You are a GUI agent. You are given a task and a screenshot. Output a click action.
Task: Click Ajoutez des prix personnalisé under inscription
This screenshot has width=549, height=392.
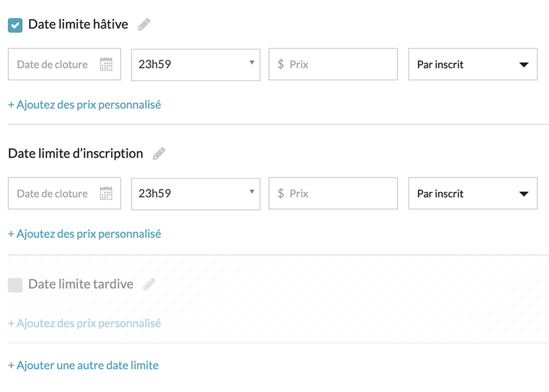[x=84, y=234]
